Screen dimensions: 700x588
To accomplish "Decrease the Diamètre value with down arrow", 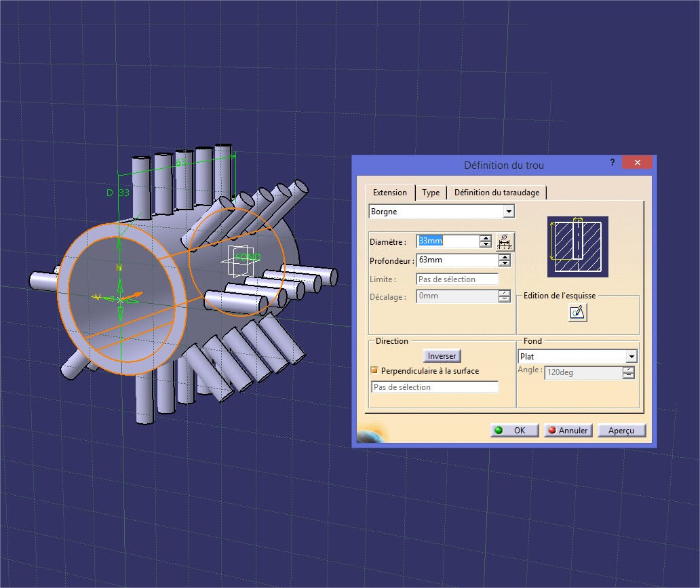I will [485, 244].
